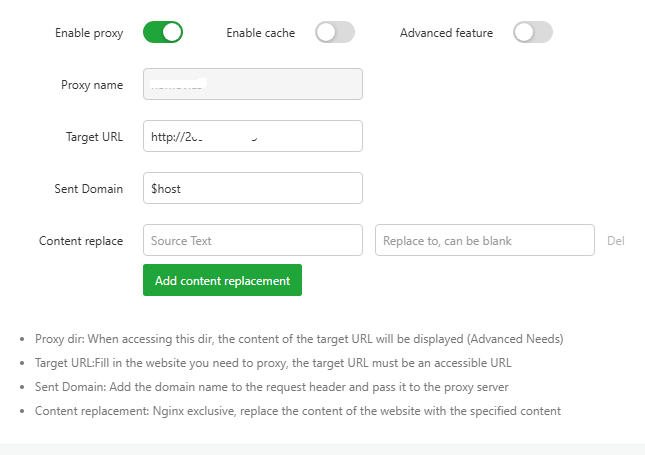Click the 'Enable cache' label text
The width and height of the screenshot is (645, 455).
coord(260,33)
